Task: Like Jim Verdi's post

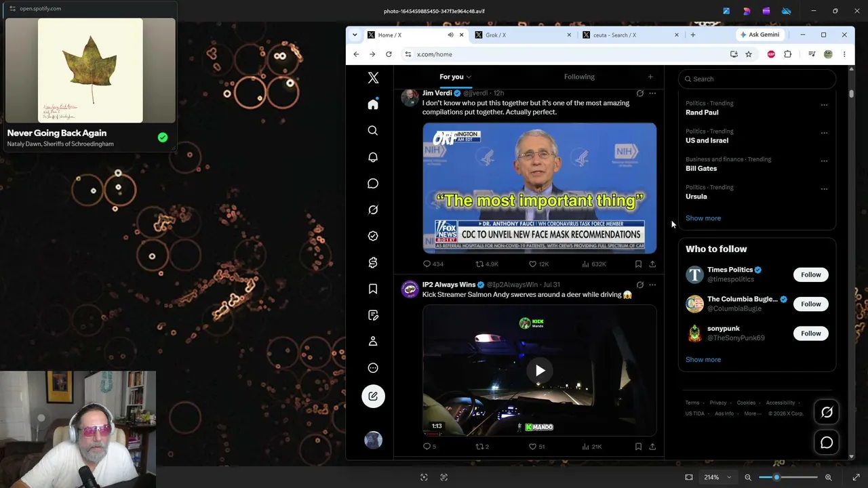Action: coord(539,264)
